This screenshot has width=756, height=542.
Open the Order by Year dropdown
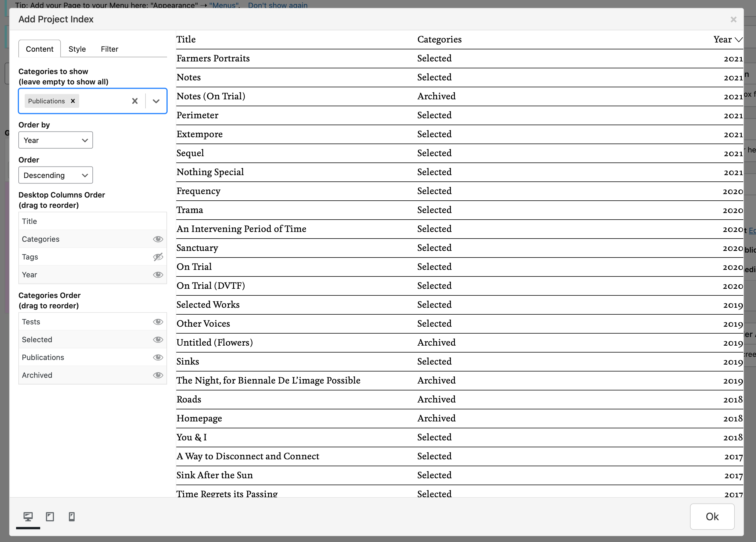[56, 140]
